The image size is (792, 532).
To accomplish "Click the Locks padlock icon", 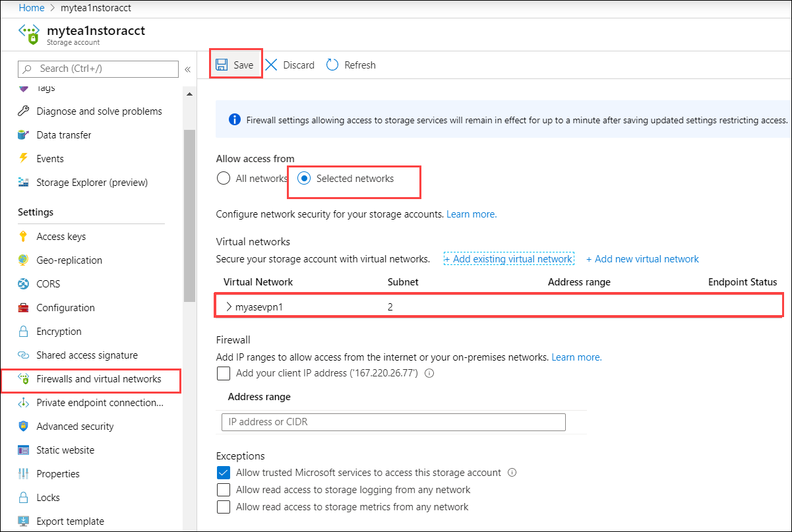I will [x=24, y=498].
